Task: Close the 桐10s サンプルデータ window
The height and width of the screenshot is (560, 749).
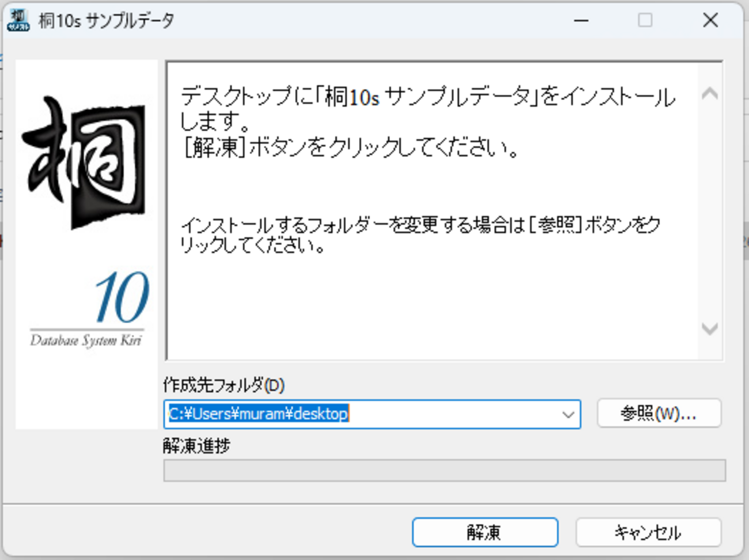Action: pyautogui.click(x=710, y=20)
